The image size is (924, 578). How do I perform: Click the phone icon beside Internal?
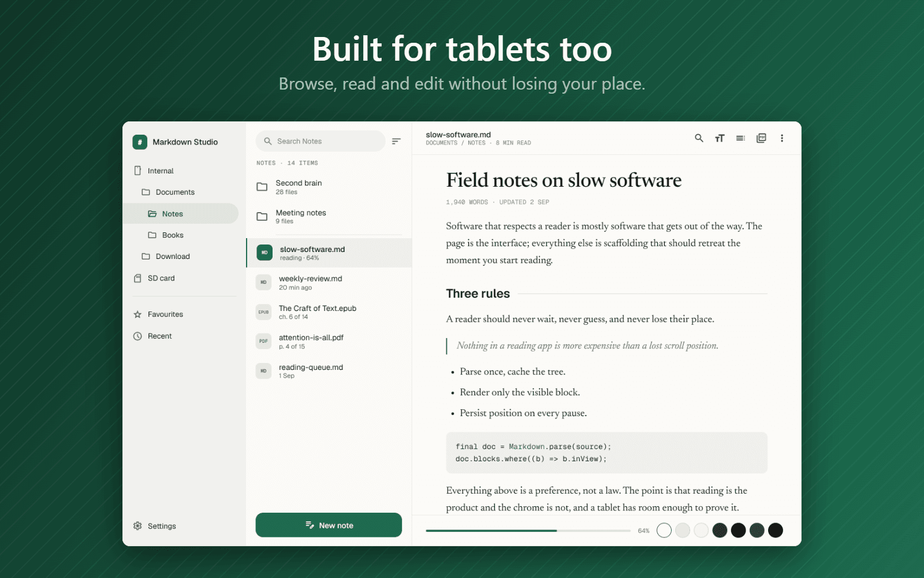pos(137,171)
